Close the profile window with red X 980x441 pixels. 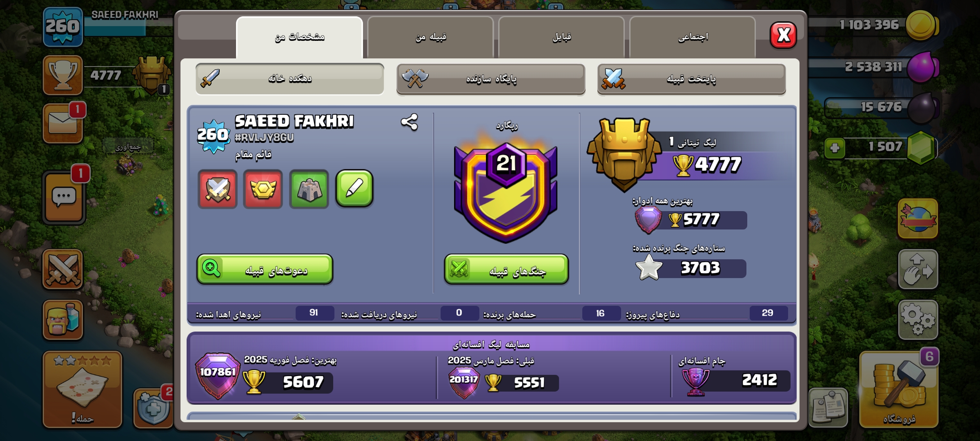783,35
